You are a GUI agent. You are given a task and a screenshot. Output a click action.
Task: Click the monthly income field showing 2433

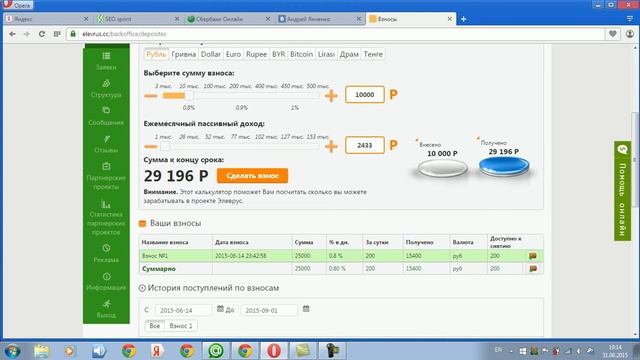(x=364, y=145)
